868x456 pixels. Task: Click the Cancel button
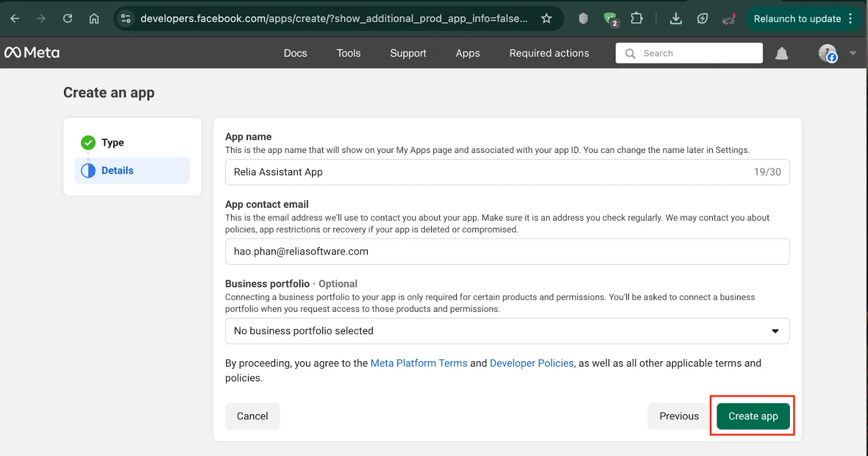(x=252, y=416)
